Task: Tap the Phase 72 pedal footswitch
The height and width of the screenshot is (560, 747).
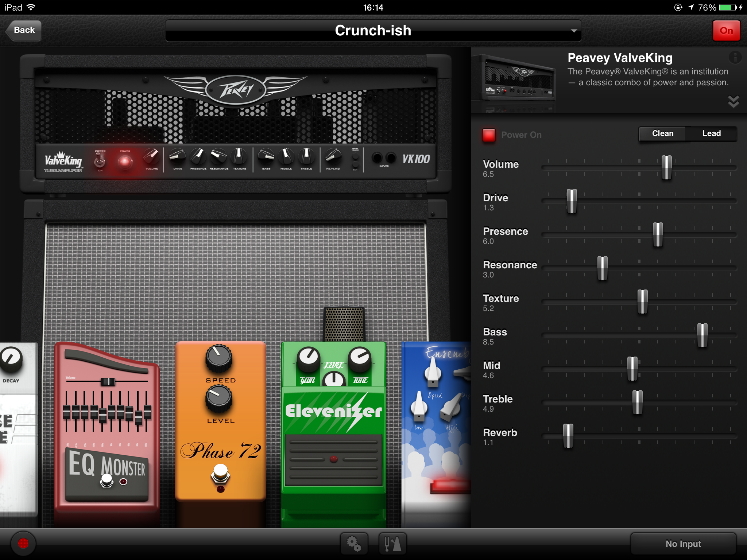Action: click(x=220, y=473)
